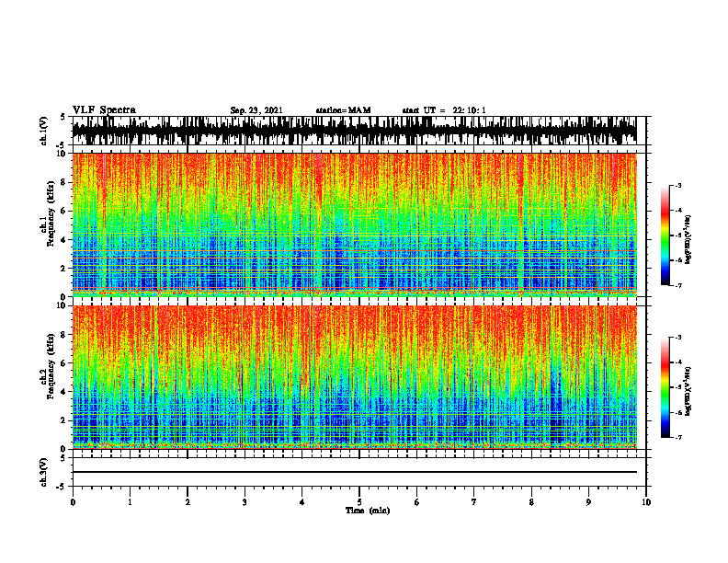The image size is (728, 563).
Task: Click time axis tick label "9"
Action: point(588,502)
